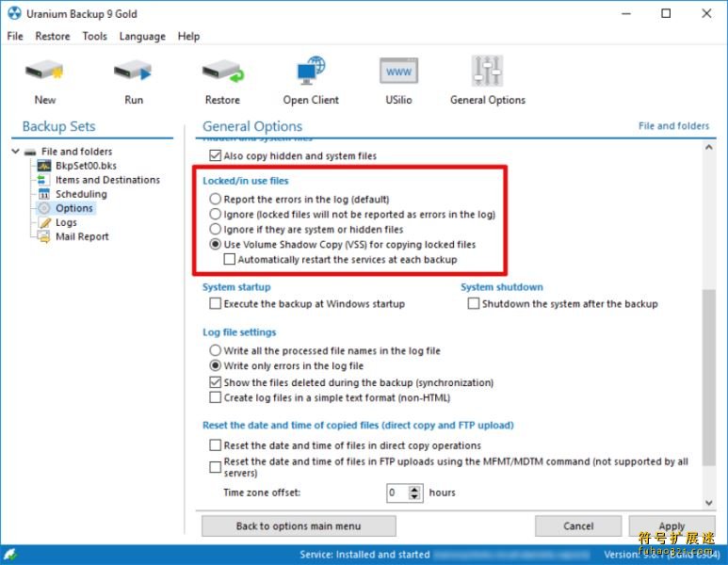Screen dimensions: 728x565
Task: Click the Apply button
Action: coord(671,526)
